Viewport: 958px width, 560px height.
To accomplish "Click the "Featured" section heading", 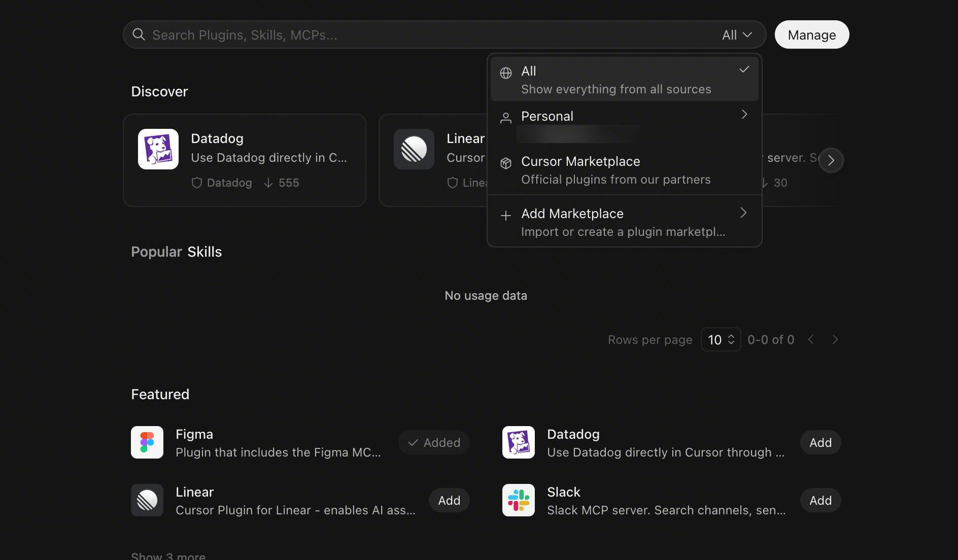I will [x=160, y=394].
